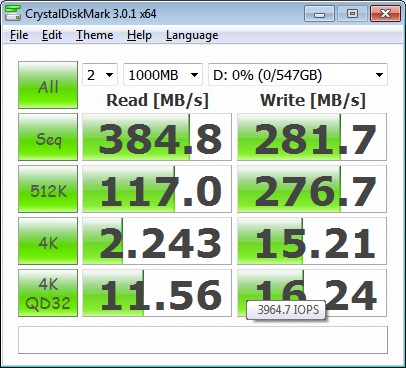
Task: Maximize the CrystalDiskMark window
Action: coord(352,14)
